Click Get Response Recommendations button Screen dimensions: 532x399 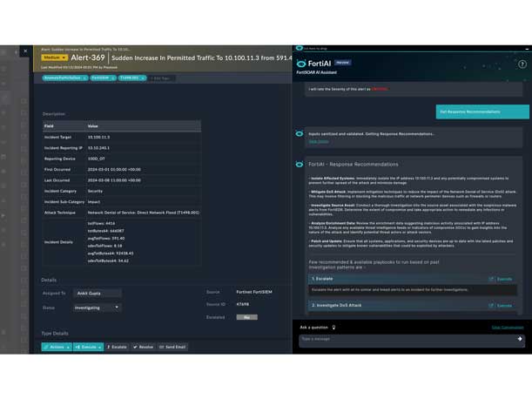pyautogui.click(x=481, y=112)
